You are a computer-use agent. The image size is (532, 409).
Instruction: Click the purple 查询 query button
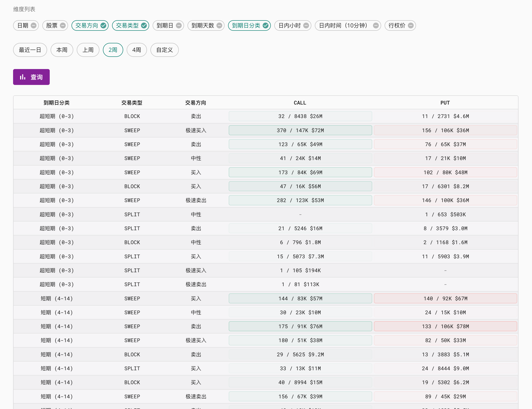(x=31, y=77)
